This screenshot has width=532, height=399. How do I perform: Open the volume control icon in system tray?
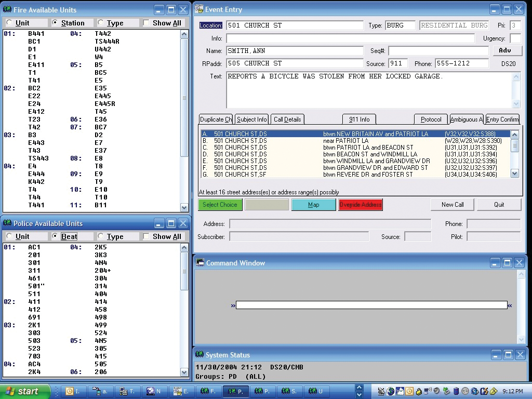coord(436,391)
